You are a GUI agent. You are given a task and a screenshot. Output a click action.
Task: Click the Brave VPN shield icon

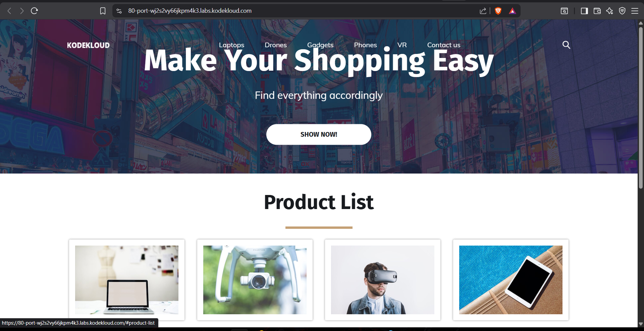click(622, 11)
